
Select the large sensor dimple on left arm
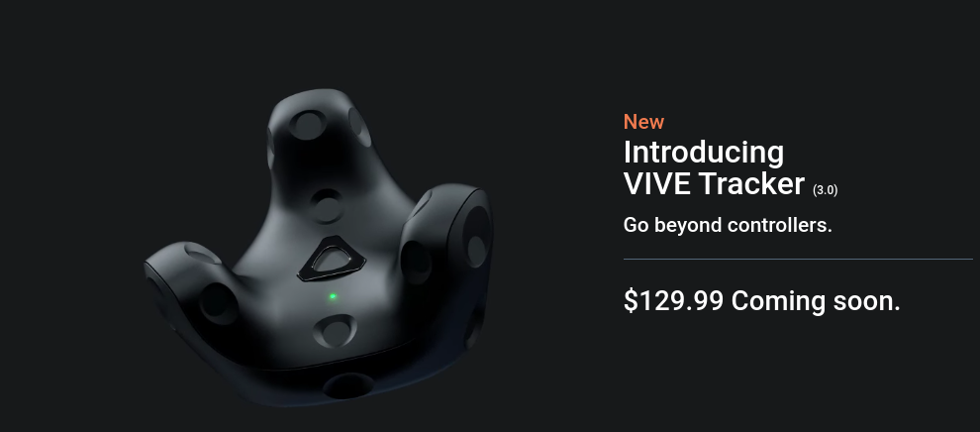click(x=219, y=304)
